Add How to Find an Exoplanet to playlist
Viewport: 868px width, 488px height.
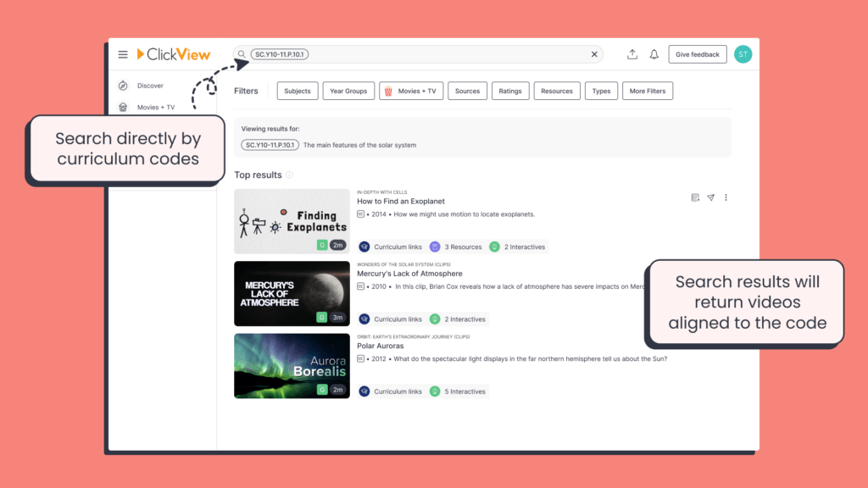point(695,197)
